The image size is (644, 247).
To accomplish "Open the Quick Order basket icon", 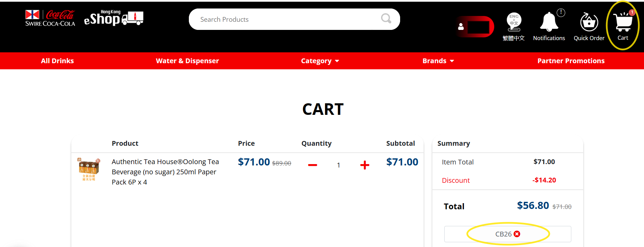I will [589, 23].
